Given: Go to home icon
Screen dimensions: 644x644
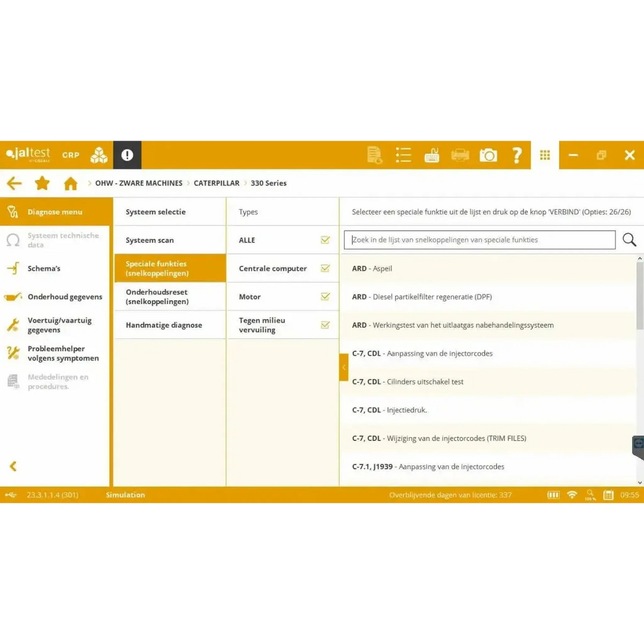Looking at the screenshot, I should pos(71,184).
